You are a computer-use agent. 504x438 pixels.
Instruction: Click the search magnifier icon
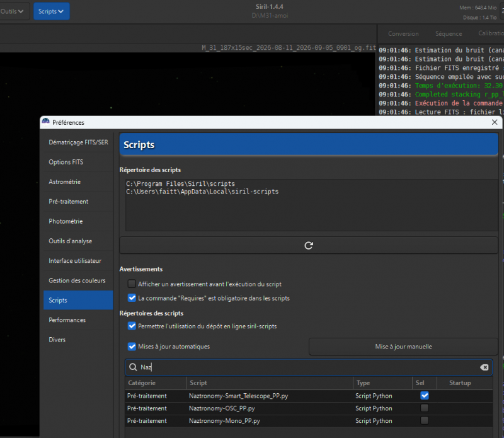[133, 367]
